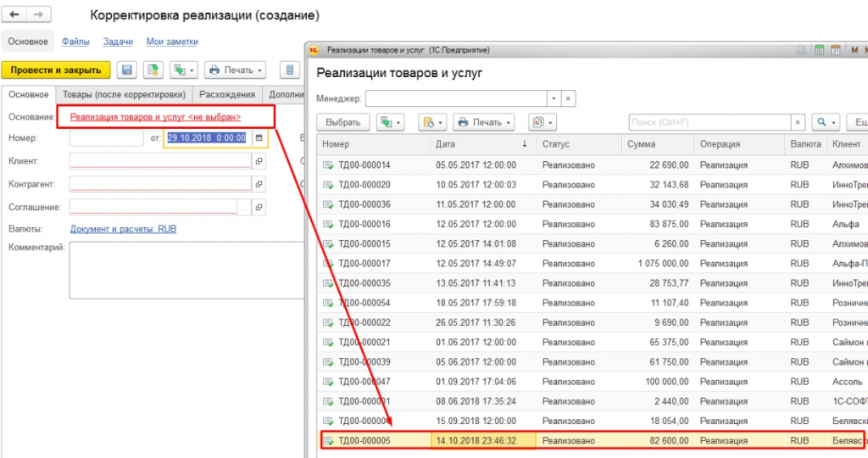Expand the Менеджер dropdown list
The image size is (868, 458).
click(x=553, y=98)
